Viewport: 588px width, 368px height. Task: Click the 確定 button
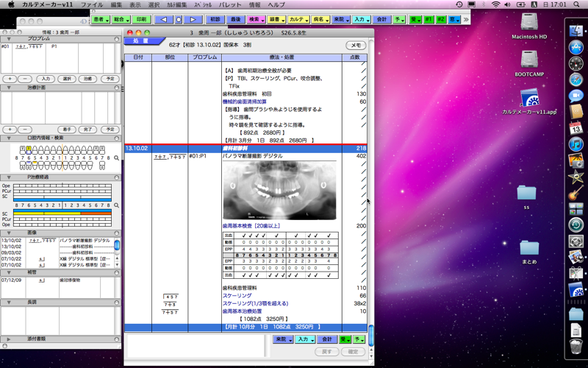[353, 352]
